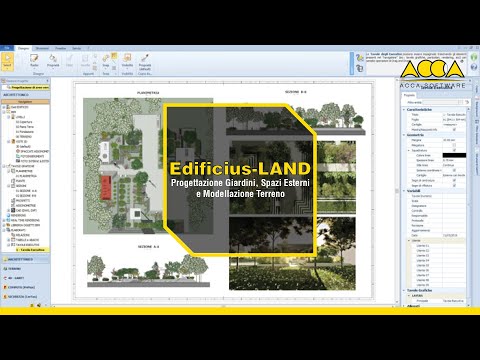Viewport: 480px width, 360px height.
Task: Collapse the Tavole Grafiche properties section
Action: click(404, 290)
